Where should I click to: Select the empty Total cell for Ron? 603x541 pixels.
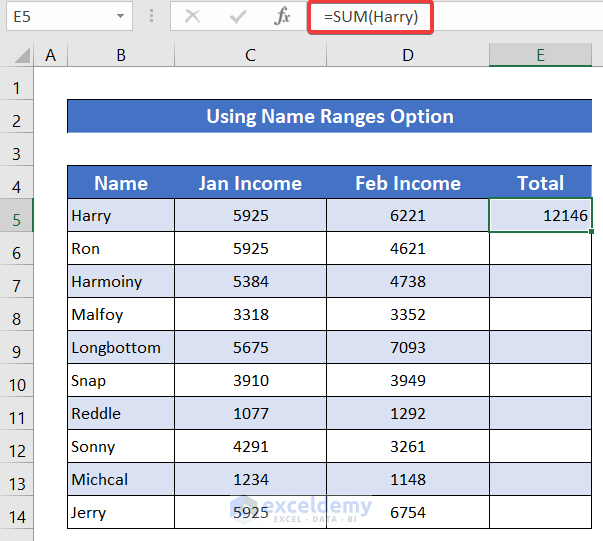540,249
